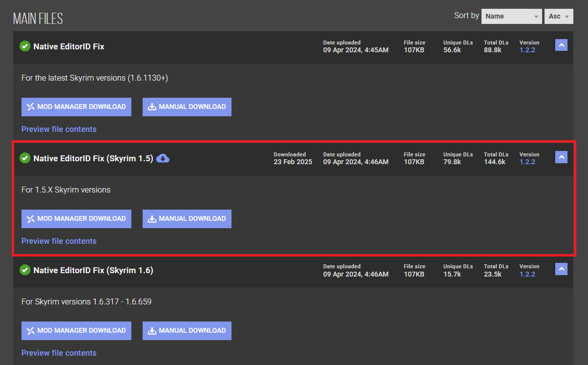Image resolution: width=588 pixels, height=365 pixels.
Task: Click 'For the latest Skyrim versions (1.6.1130+)' description
Action: coord(95,78)
